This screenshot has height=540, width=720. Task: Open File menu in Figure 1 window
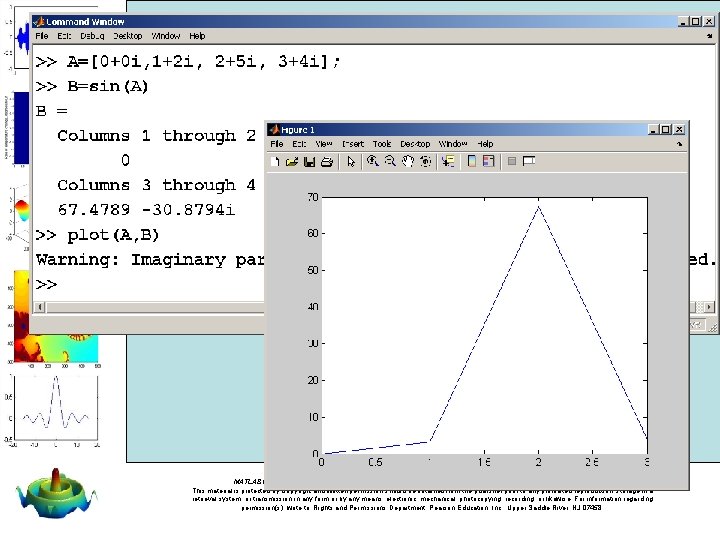point(277,144)
